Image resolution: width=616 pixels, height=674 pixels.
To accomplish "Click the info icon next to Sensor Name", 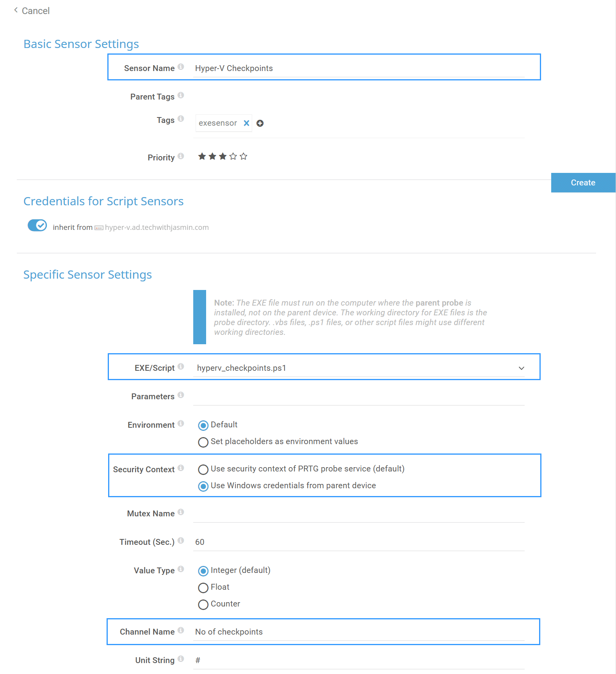I will (x=181, y=67).
